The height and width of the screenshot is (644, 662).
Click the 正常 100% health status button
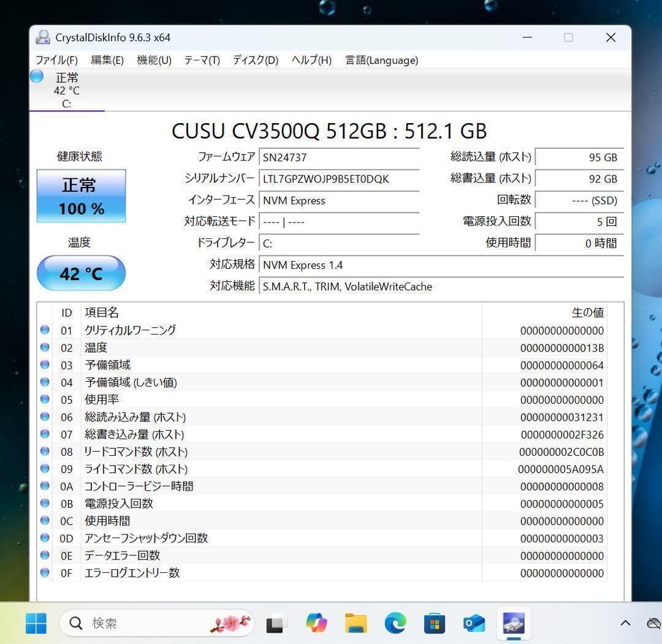(81, 196)
